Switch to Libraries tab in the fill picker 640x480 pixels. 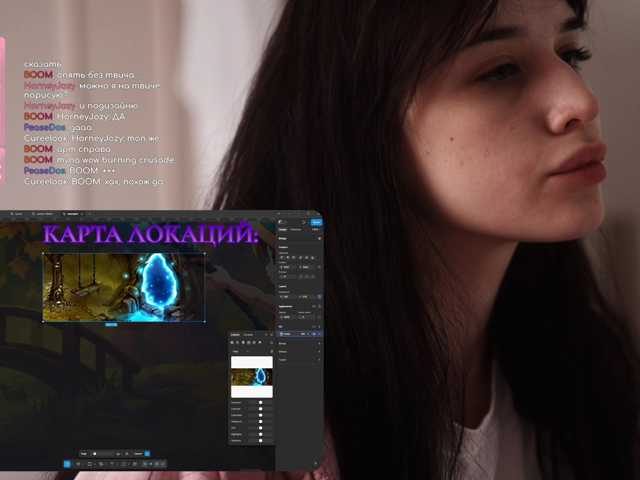248,335
